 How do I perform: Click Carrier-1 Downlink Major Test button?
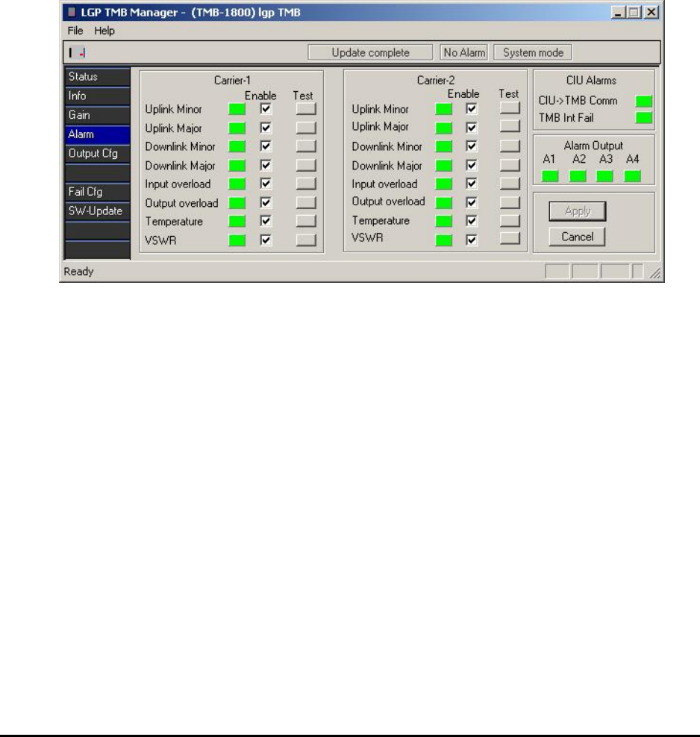click(x=306, y=165)
